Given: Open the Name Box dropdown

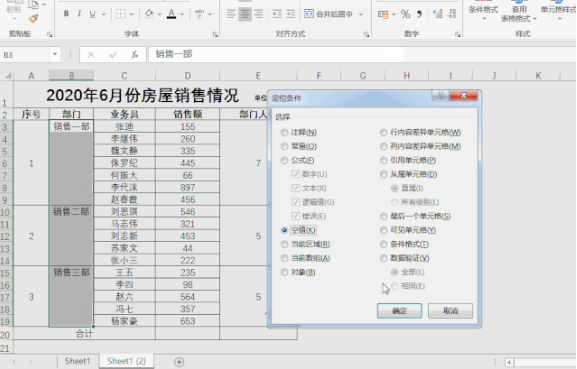Looking at the screenshot, I should [x=55, y=54].
